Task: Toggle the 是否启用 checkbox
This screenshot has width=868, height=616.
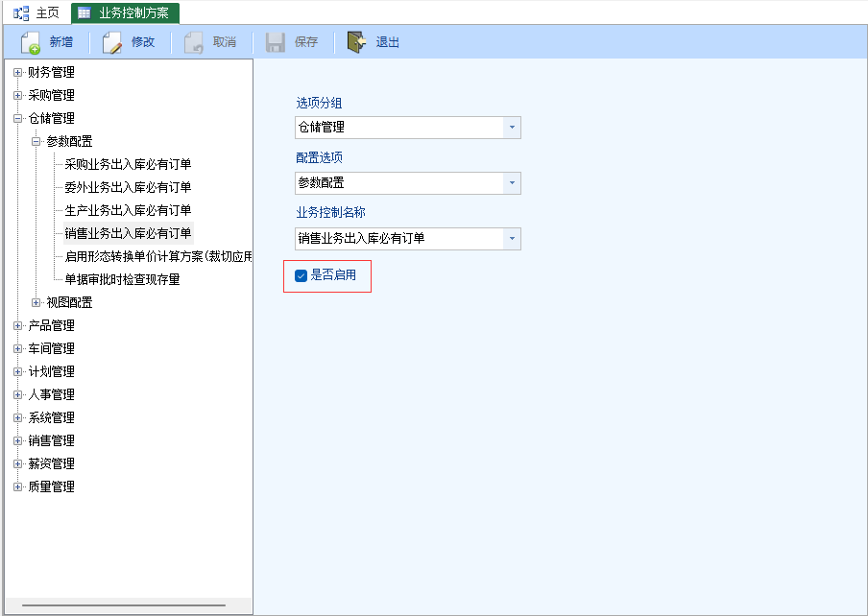Action: (301, 275)
